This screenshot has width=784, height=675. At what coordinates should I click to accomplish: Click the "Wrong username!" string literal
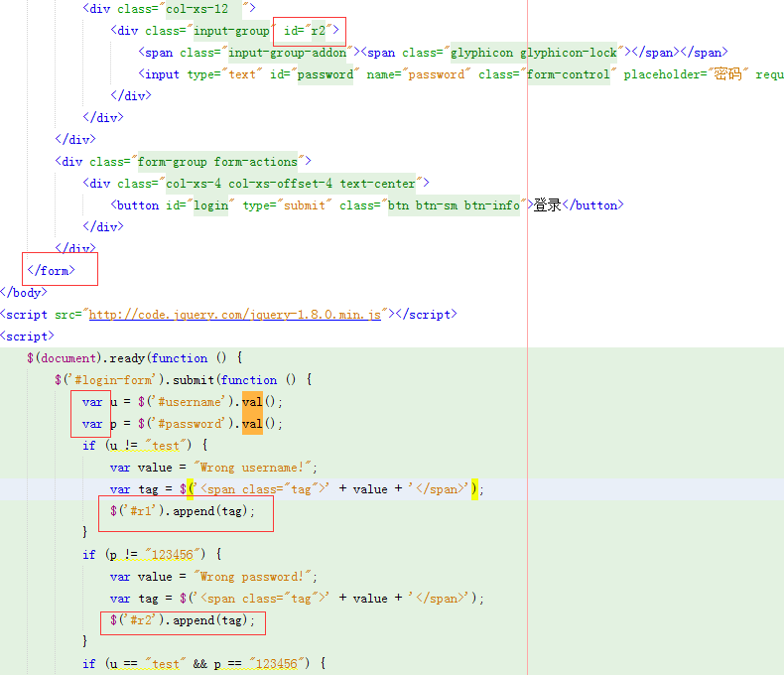pos(252,468)
